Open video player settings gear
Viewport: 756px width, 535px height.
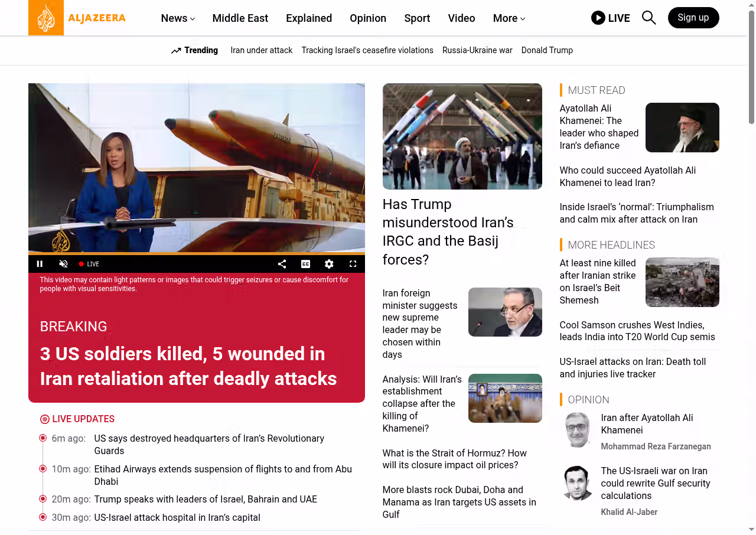click(329, 264)
